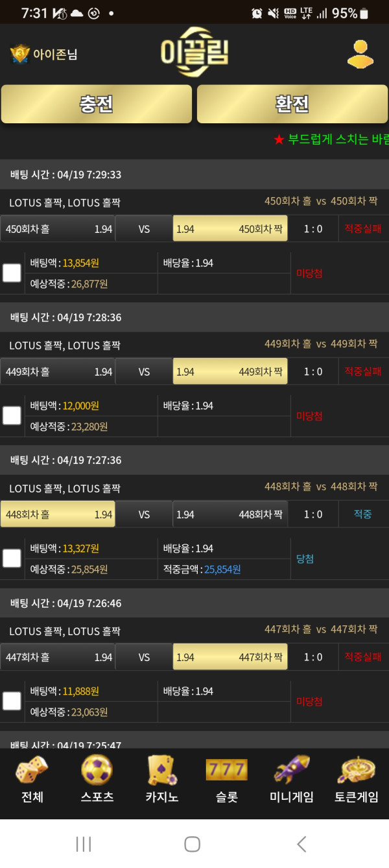The image size is (389, 868).
Task: Tap the 이끌림 logo
Action: pyautogui.click(x=194, y=53)
